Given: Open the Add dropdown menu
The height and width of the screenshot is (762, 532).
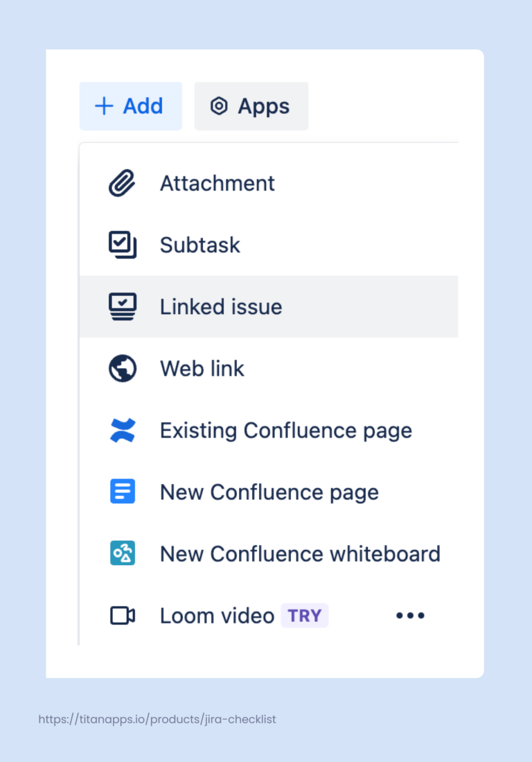Looking at the screenshot, I should tap(130, 106).
